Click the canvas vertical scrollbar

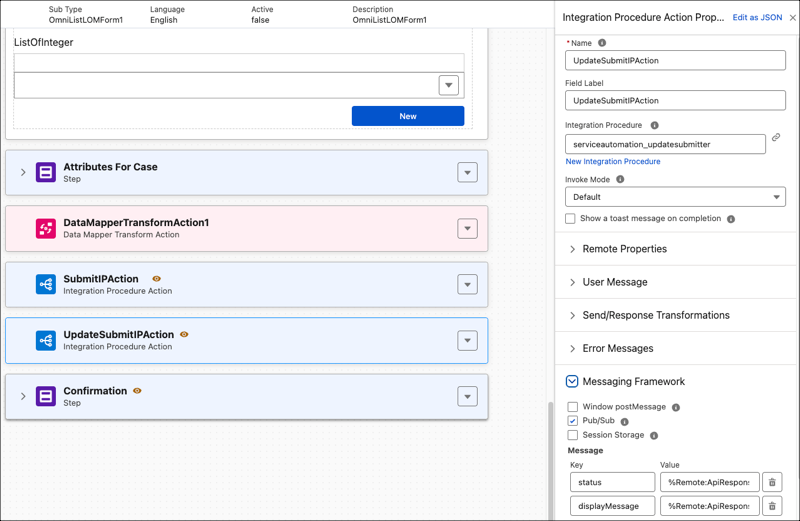[x=550, y=459]
